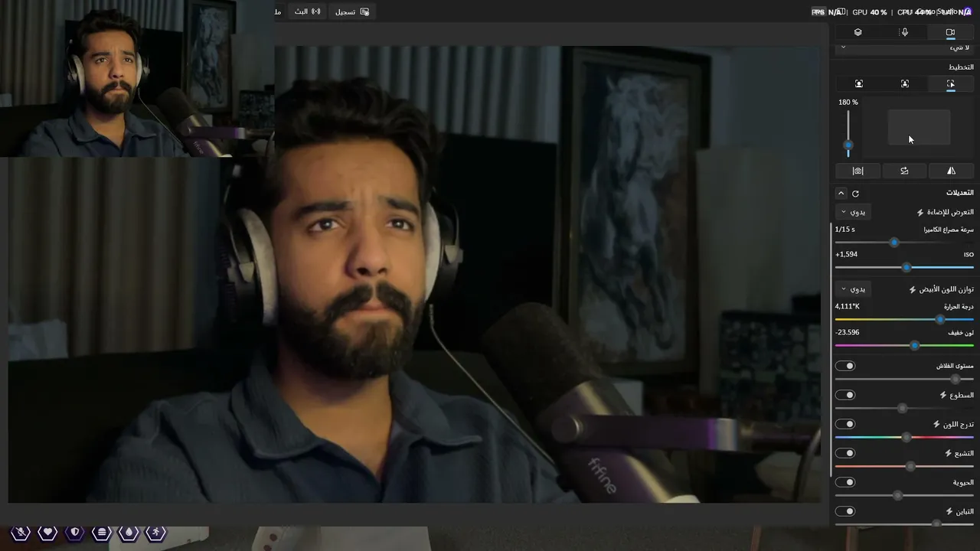Toggle the التشبع saturation switch
Image resolution: width=980 pixels, height=551 pixels.
[845, 453]
